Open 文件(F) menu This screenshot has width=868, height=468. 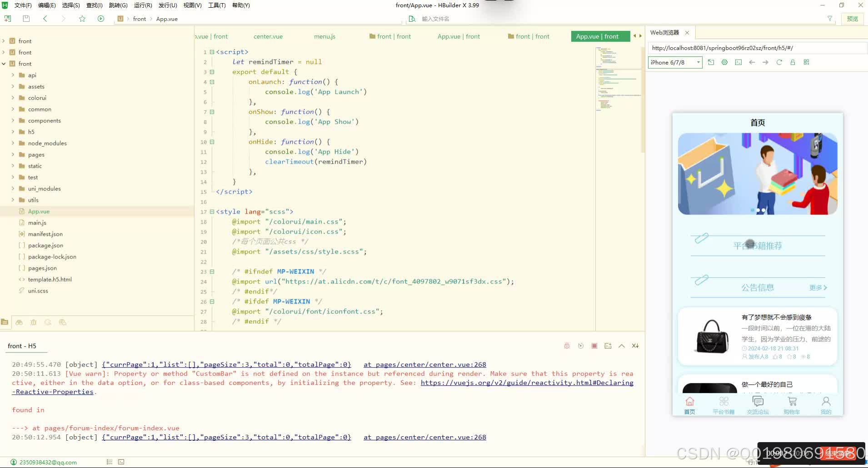23,5
